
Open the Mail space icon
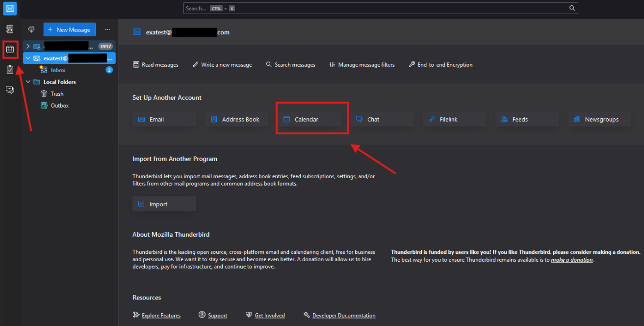pyautogui.click(x=10, y=8)
